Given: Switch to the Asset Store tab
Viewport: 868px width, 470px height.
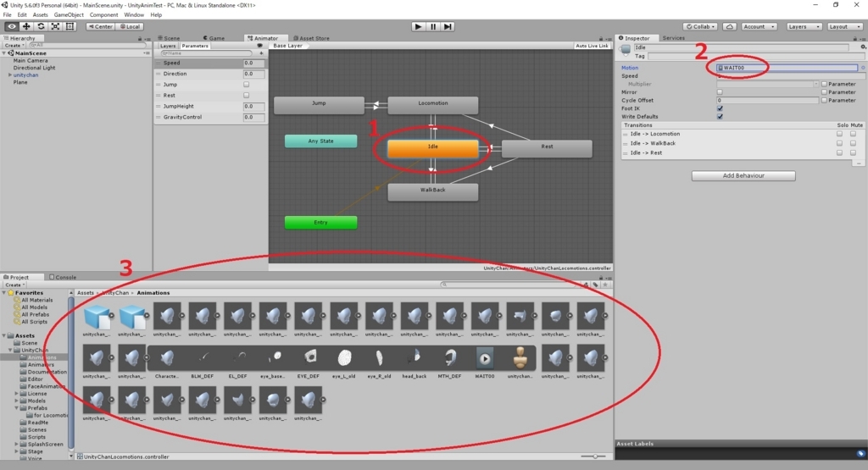Looking at the screenshot, I should [311, 38].
